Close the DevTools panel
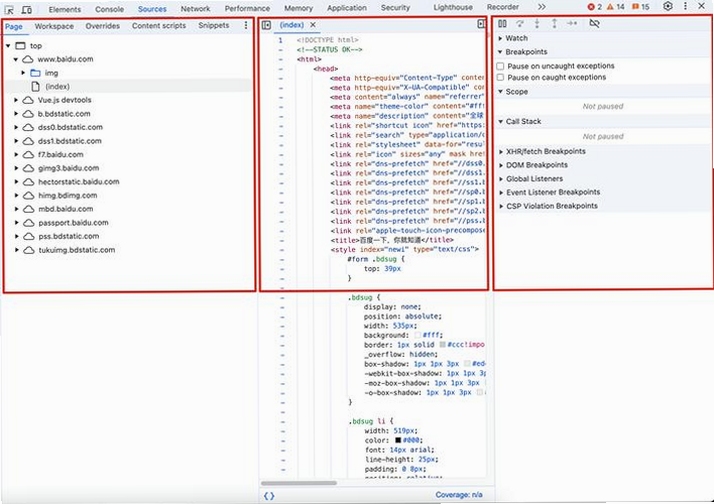 (701, 6)
